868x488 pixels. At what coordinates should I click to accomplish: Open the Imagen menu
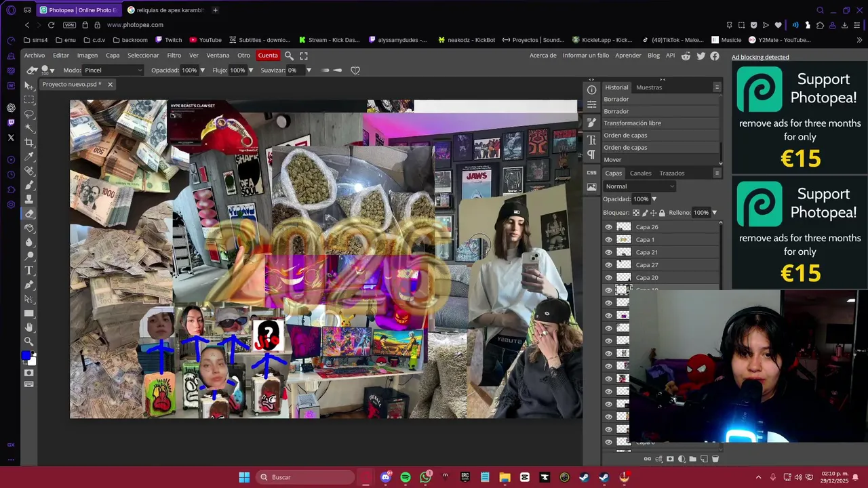(x=87, y=56)
